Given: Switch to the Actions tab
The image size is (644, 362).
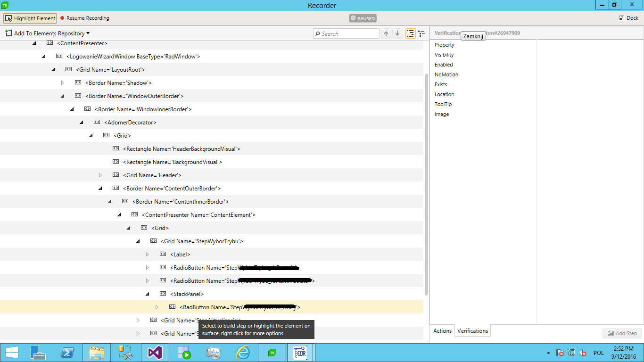Looking at the screenshot, I should [x=442, y=331].
